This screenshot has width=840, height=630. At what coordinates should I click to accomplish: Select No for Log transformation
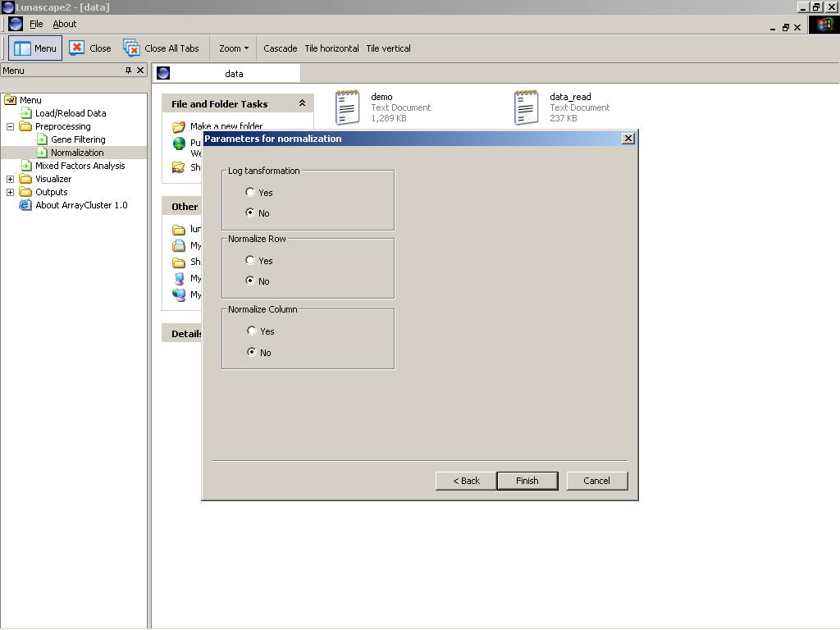249,212
